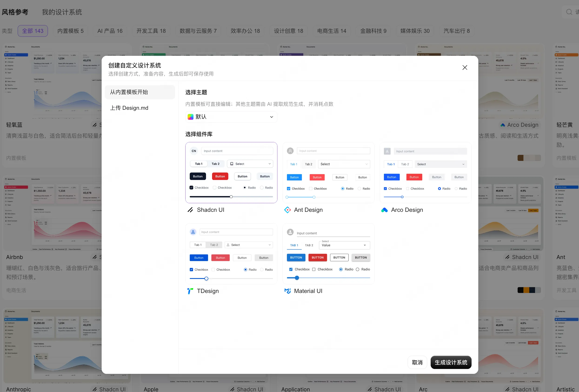Image resolution: width=579 pixels, height=392 pixels.
Task: Open Select dropdown in Ant Design preview
Action: (x=344, y=164)
